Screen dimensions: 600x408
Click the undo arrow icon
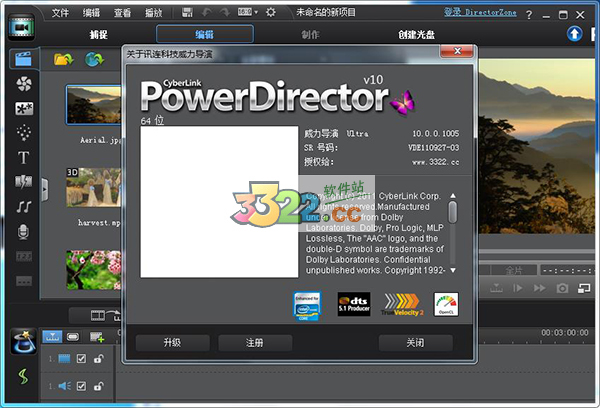207,12
